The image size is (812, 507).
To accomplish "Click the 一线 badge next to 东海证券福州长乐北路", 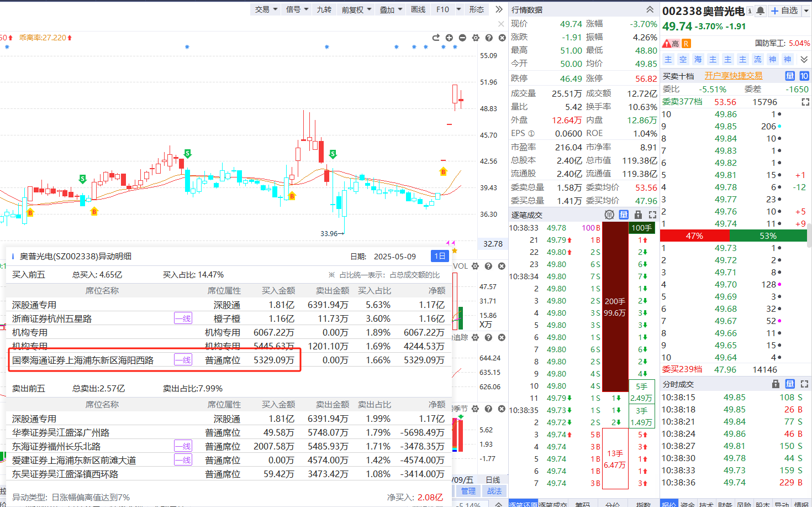I will (183, 446).
